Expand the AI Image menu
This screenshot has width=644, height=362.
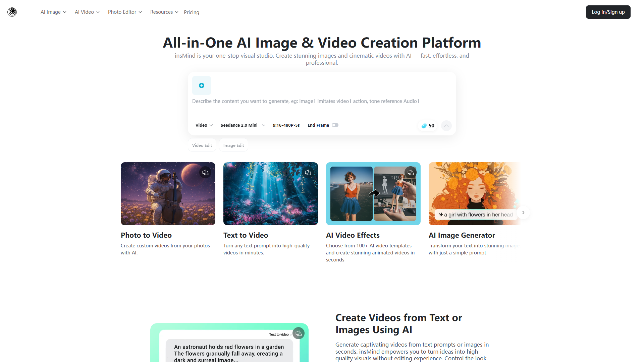click(53, 12)
